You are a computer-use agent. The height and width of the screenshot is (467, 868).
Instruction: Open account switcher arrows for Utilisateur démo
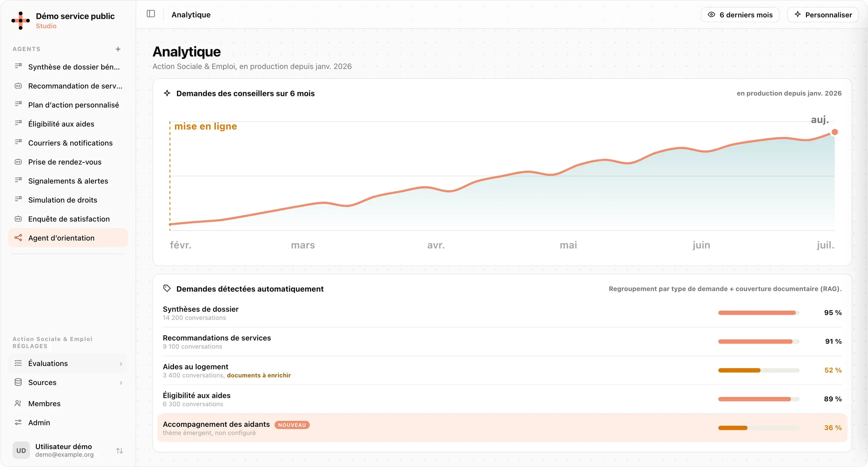click(x=119, y=451)
